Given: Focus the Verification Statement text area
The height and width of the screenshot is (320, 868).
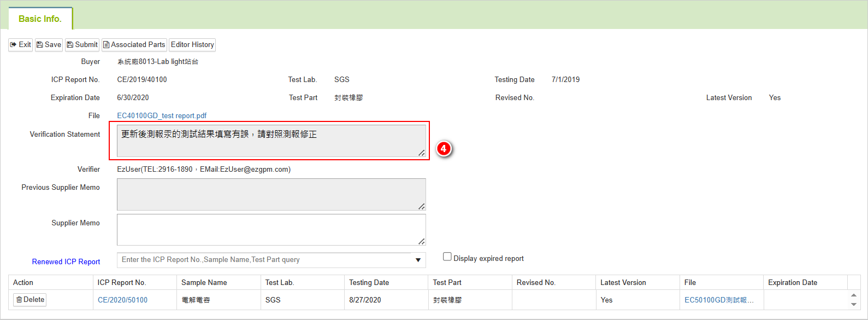Looking at the screenshot, I should click(x=271, y=141).
